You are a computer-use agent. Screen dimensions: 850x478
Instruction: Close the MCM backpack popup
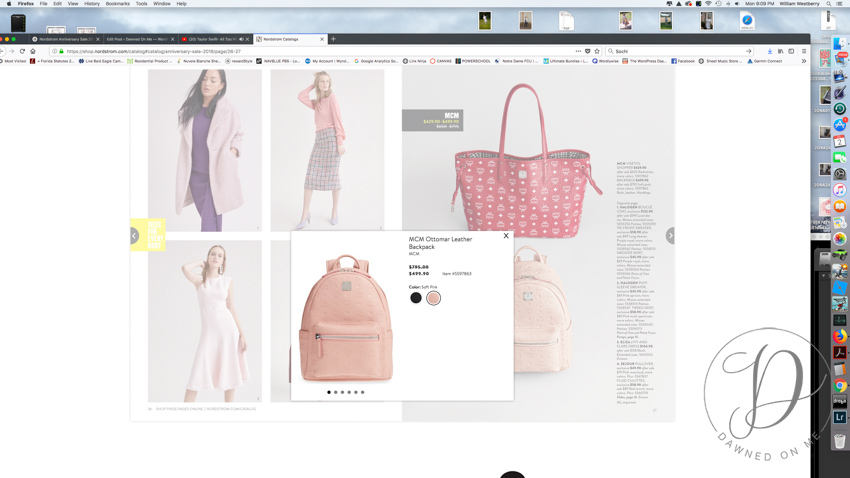click(x=506, y=236)
